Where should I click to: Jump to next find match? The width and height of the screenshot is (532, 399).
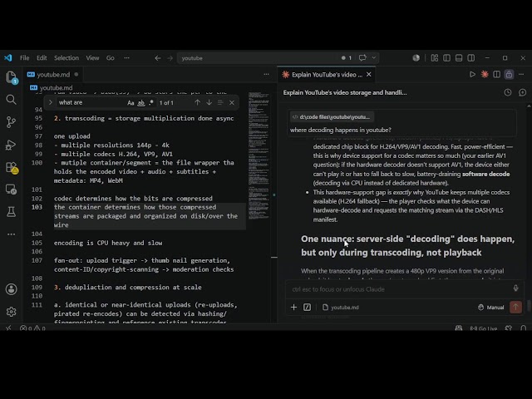pyautogui.click(x=209, y=102)
